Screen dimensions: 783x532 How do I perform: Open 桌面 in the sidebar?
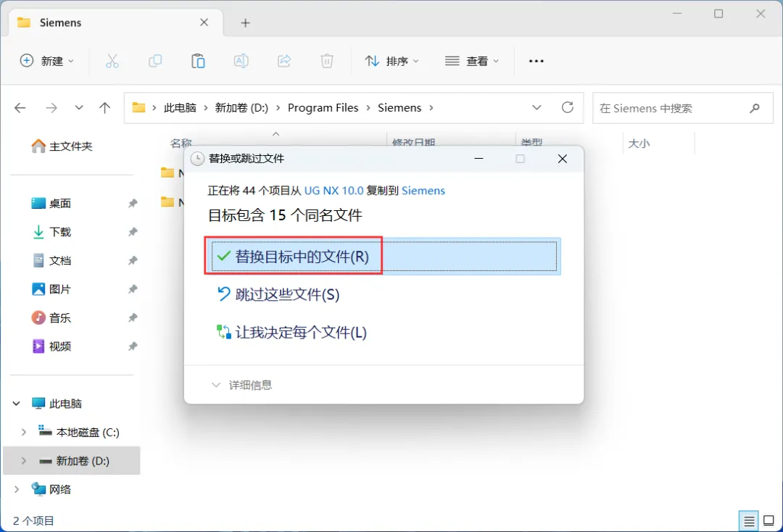[x=51, y=204]
